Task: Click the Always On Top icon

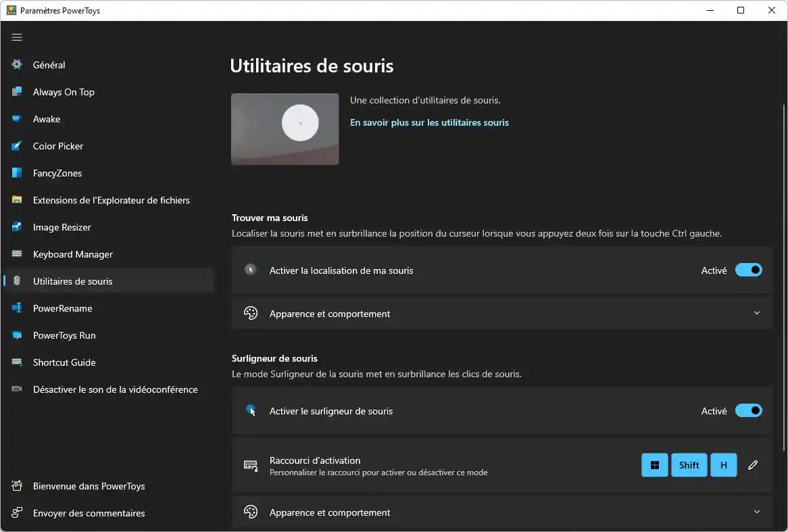Action: (17, 91)
